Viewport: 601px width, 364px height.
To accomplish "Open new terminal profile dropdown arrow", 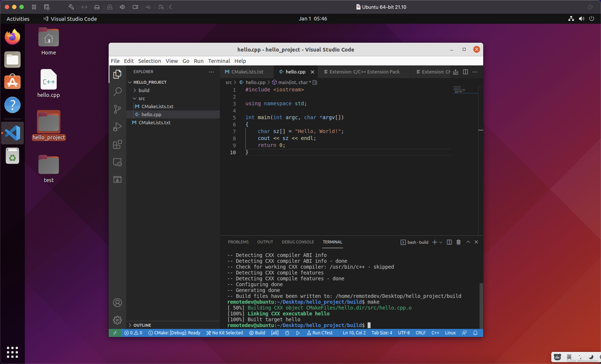I will tap(441, 242).
